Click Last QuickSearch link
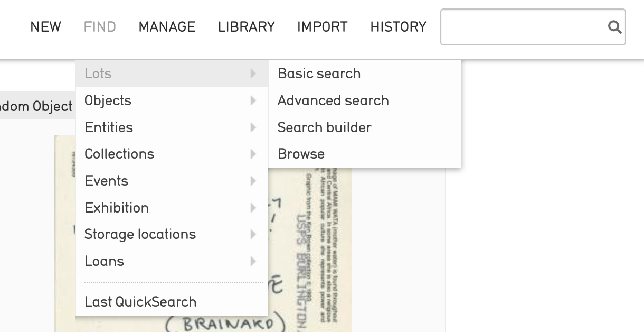This screenshot has width=644, height=332. pos(140,302)
